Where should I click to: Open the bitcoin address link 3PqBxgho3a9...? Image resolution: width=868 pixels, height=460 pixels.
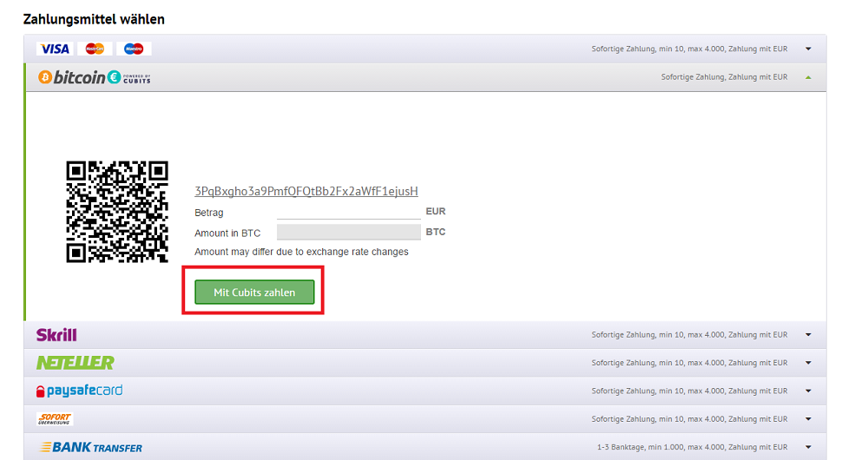click(x=306, y=191)
